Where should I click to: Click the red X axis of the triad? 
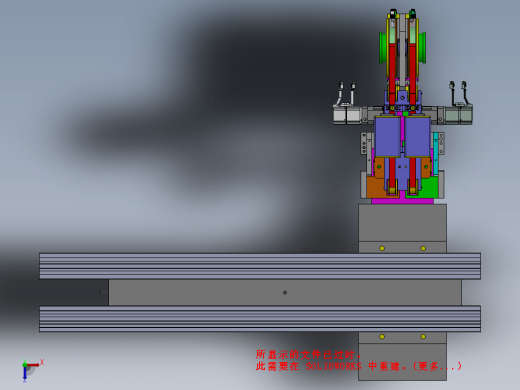point(33,365)
